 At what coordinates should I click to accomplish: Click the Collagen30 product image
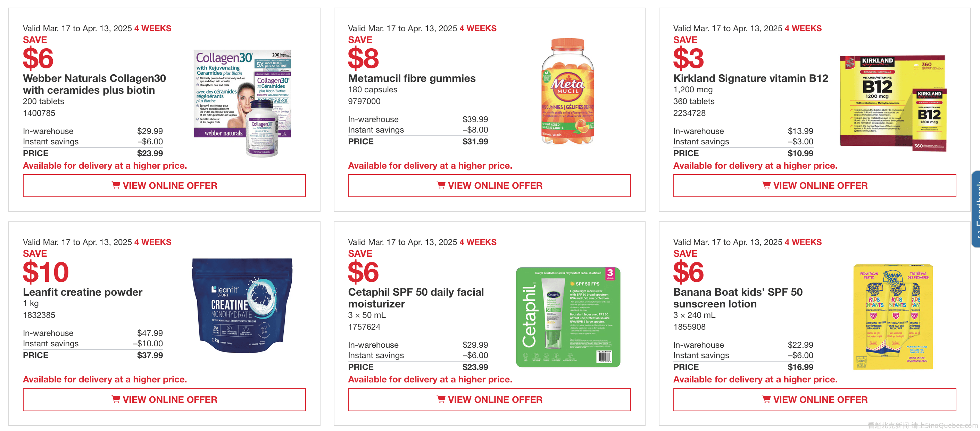point(242,103)
